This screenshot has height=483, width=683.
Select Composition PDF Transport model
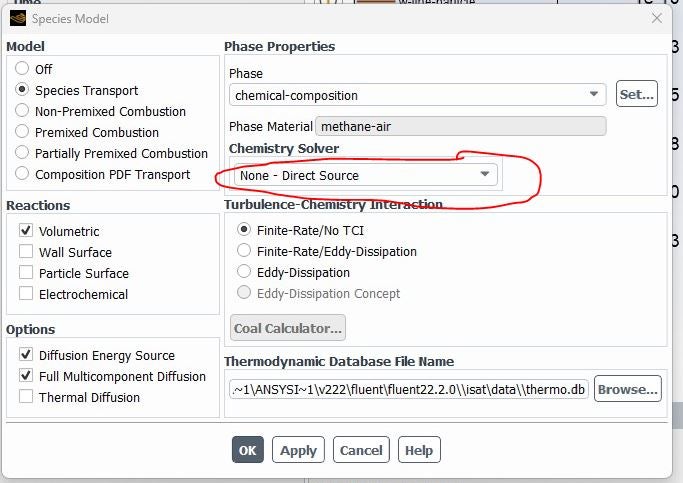click(x=22, y=174)
